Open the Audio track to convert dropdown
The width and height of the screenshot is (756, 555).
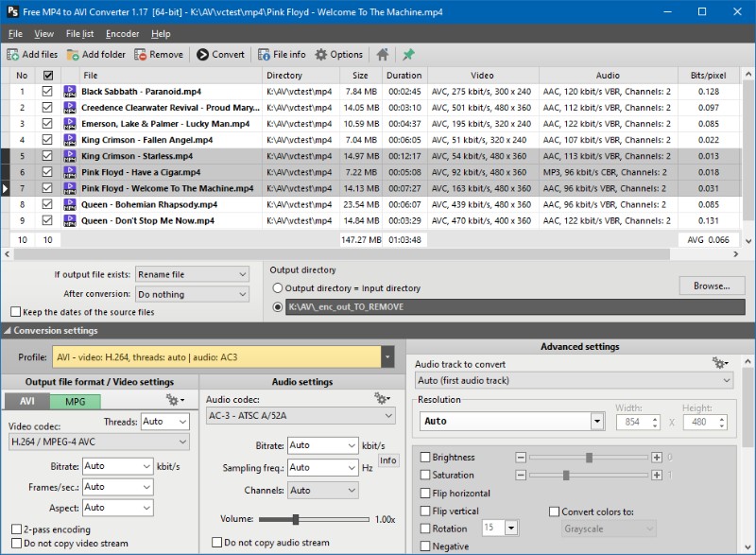574,380
